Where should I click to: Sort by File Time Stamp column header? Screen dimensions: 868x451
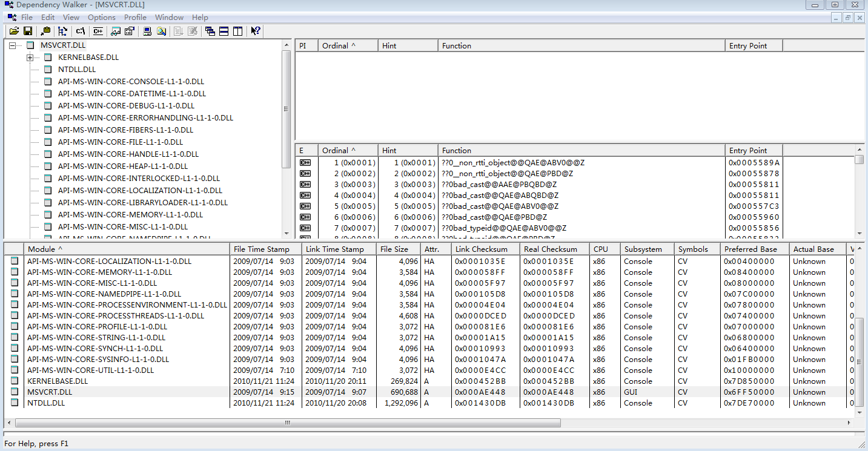tap(266, 249)
